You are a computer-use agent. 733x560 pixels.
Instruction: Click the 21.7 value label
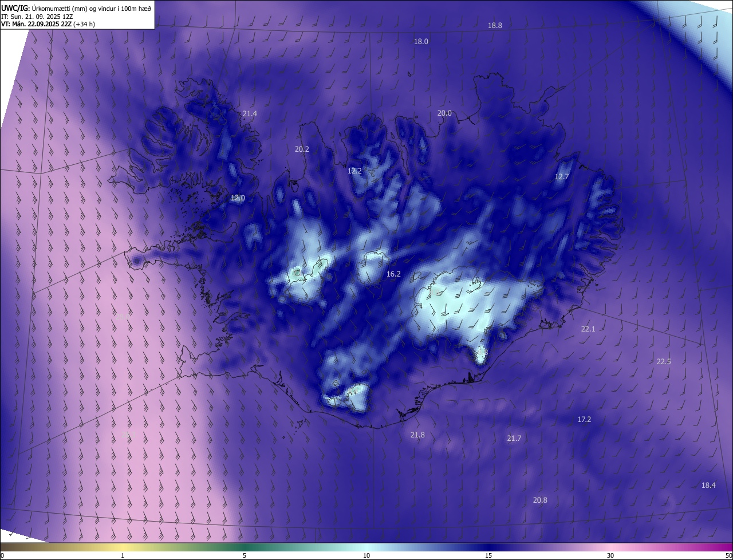(514, 439)
